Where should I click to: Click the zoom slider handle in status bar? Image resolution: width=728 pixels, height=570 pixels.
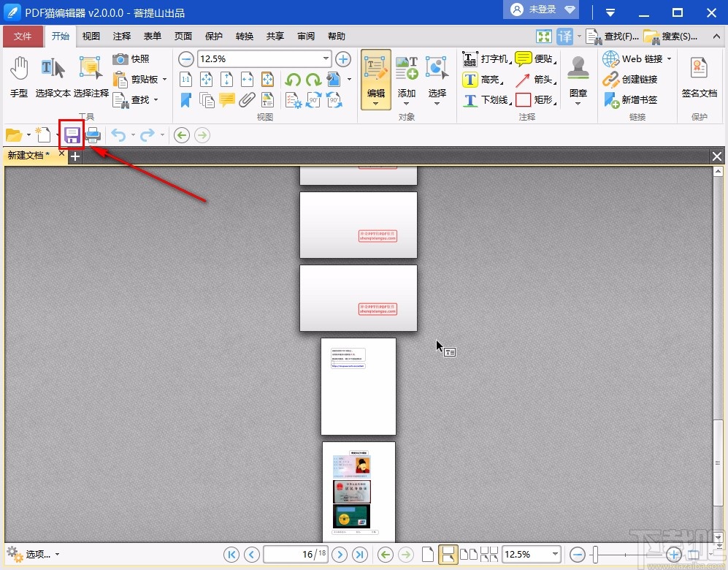tap(595, 554)
